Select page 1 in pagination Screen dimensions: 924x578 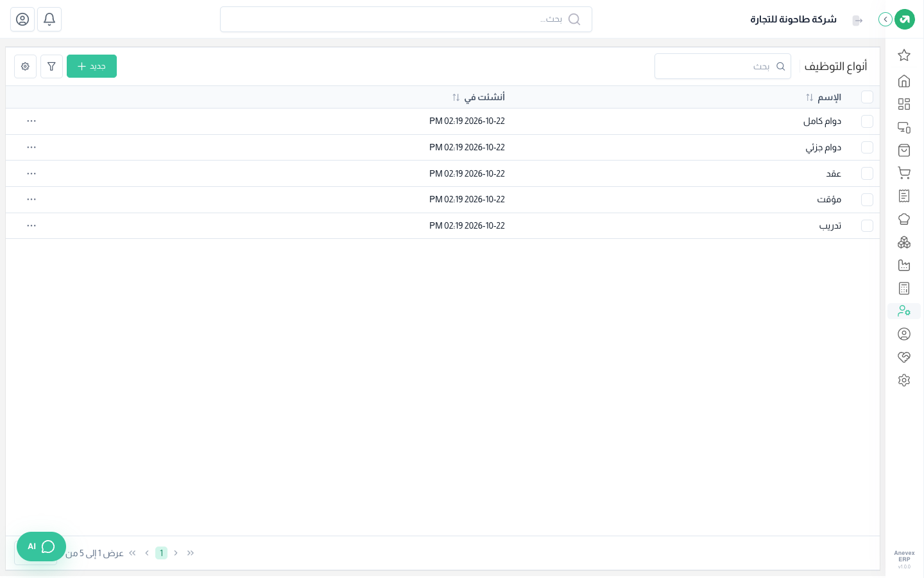[x=161, y=553]
